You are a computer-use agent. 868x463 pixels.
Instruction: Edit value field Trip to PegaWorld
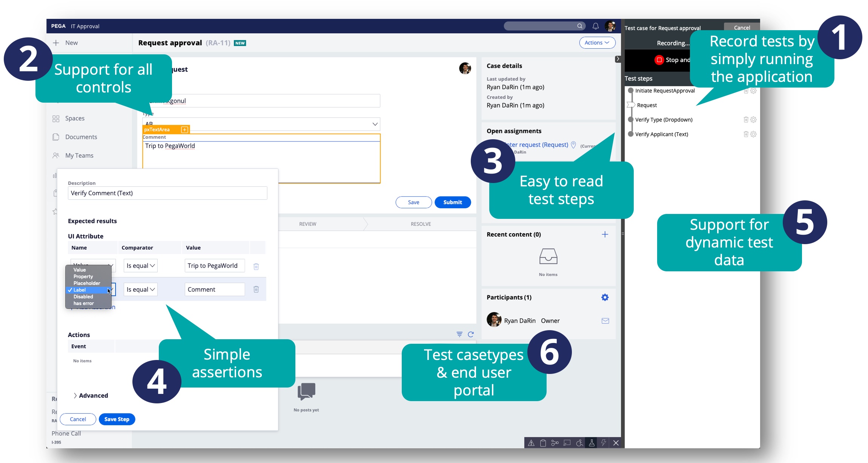tap(215, 266)
